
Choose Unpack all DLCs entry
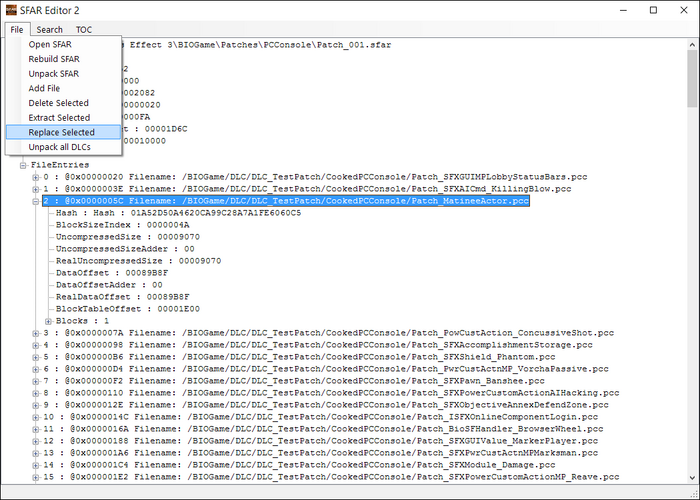63,147
